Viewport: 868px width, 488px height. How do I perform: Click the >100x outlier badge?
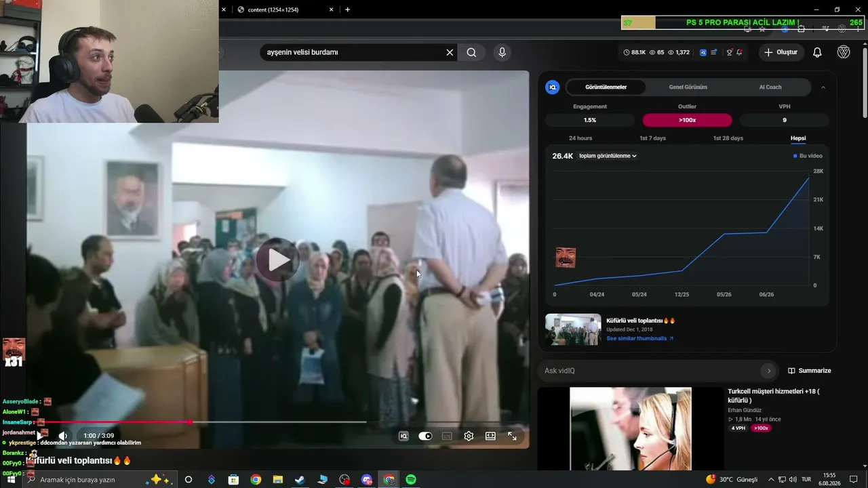[x=687, y=120]
